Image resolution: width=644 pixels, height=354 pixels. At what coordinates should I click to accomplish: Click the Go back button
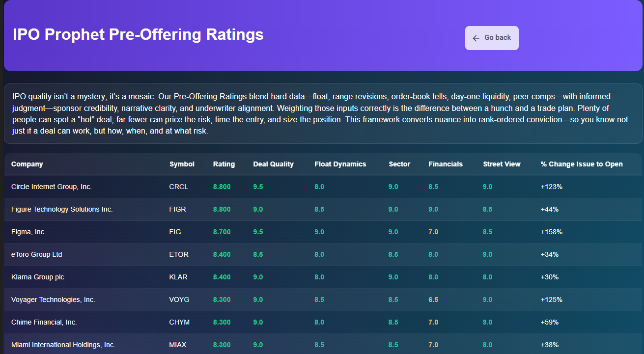point(492,38)
